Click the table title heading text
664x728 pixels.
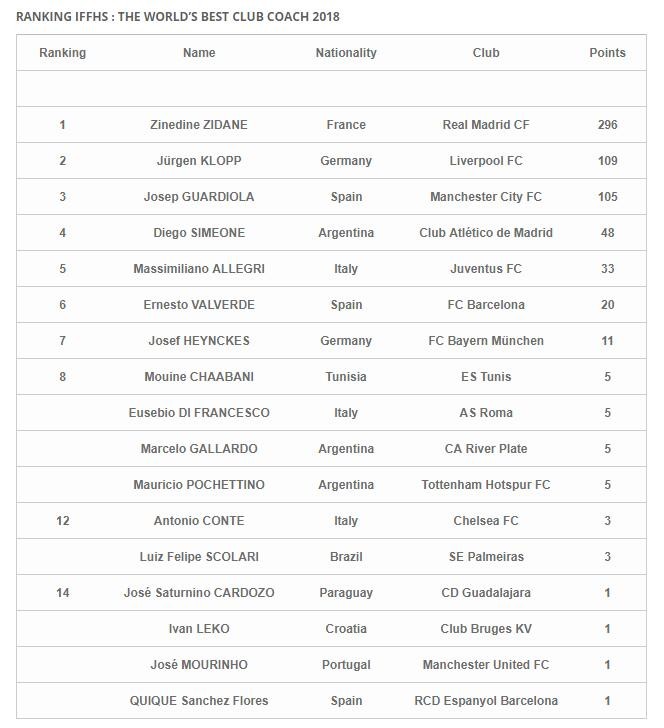point(178,17)
